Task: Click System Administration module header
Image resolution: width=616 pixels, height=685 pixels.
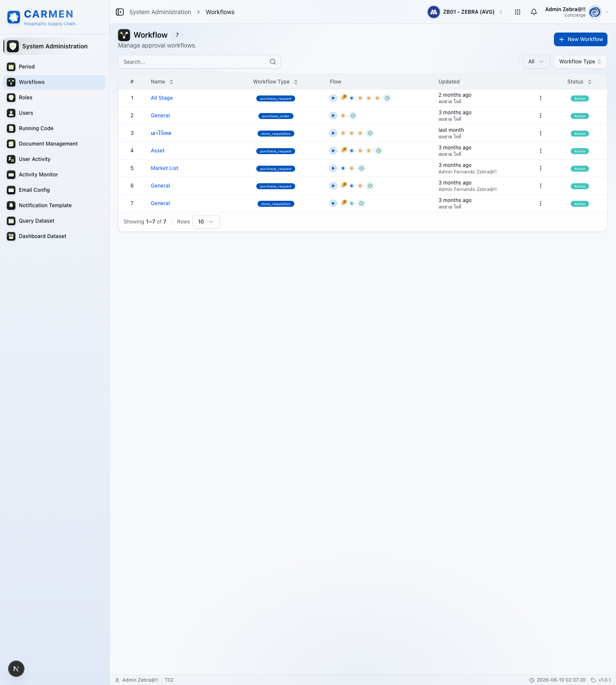Action: pos(54,46)
